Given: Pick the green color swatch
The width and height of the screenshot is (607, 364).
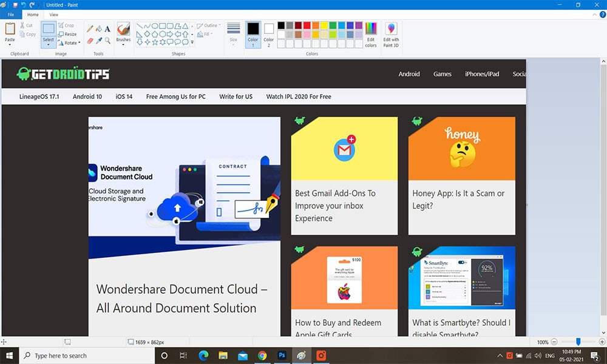Looking at the screenshot, I should [x=333, y=25].
